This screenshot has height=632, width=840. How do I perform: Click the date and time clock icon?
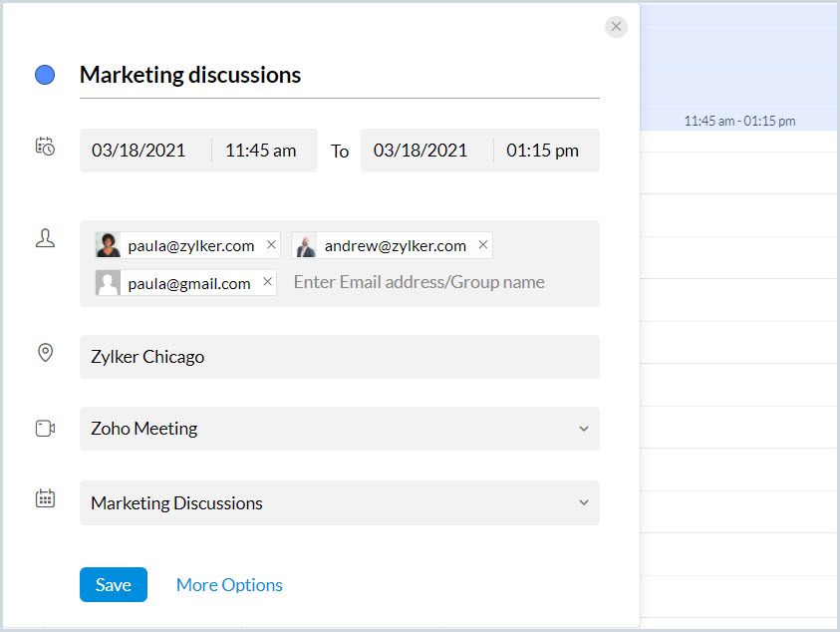45,147
